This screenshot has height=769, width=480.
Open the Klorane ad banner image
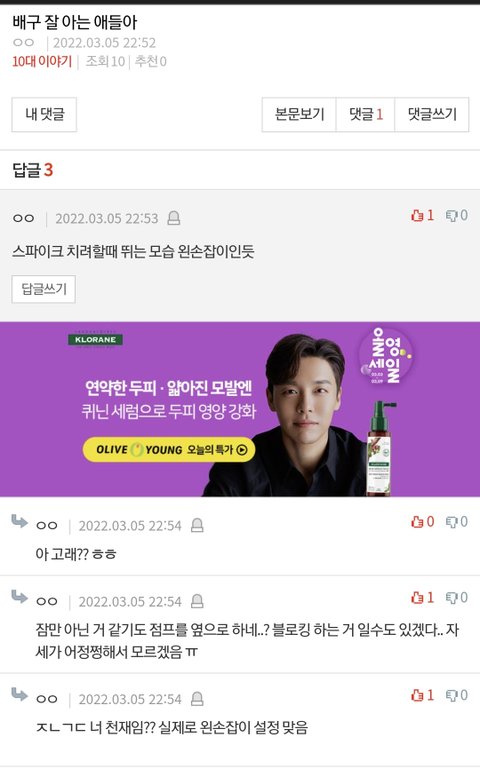coord(240,409)
